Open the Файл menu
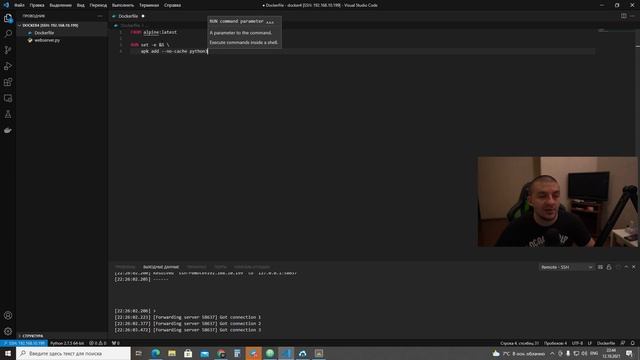Screen dimensions: 640x360 (x=19, y=5)
